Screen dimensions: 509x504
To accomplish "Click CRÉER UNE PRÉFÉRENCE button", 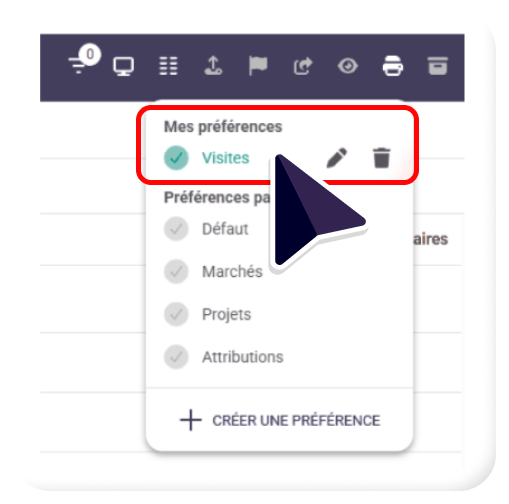I will 279,420.
